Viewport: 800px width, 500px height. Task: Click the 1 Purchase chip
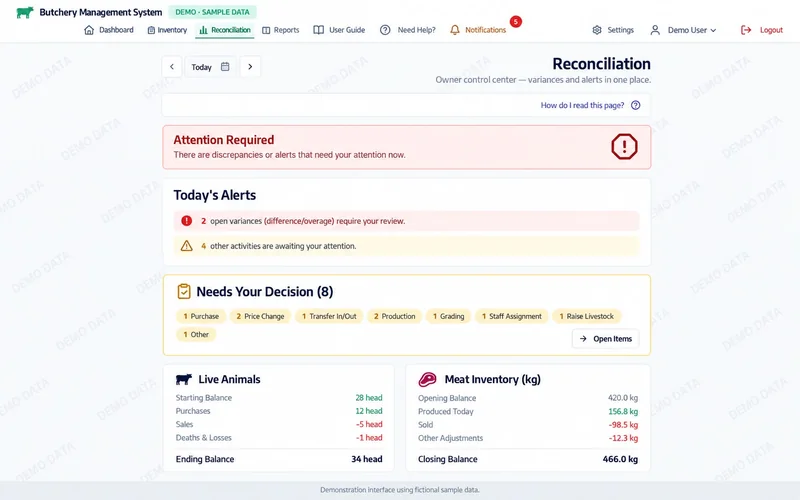click(201, 316)
